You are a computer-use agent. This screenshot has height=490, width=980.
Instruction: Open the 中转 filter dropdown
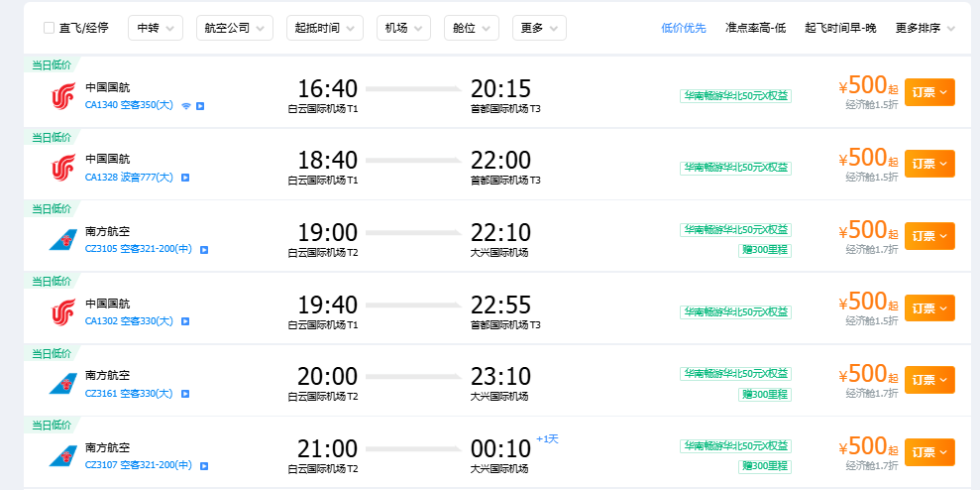155,28
